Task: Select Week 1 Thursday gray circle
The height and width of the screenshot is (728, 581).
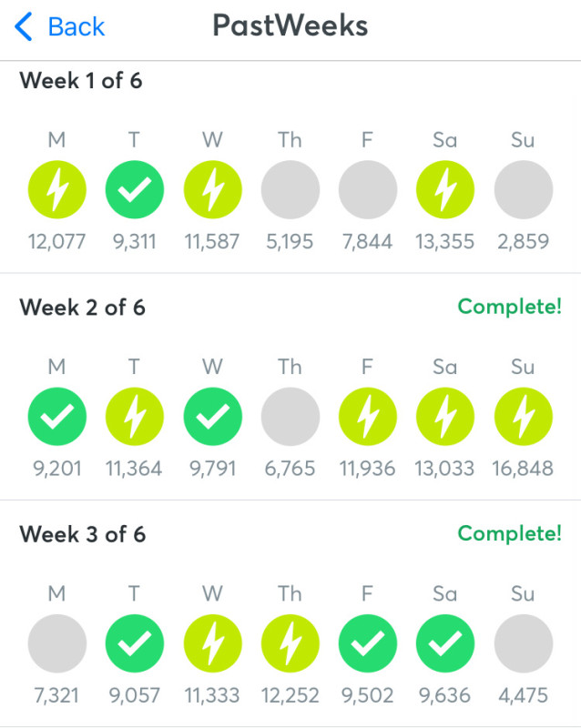Action: pos(290,190)
